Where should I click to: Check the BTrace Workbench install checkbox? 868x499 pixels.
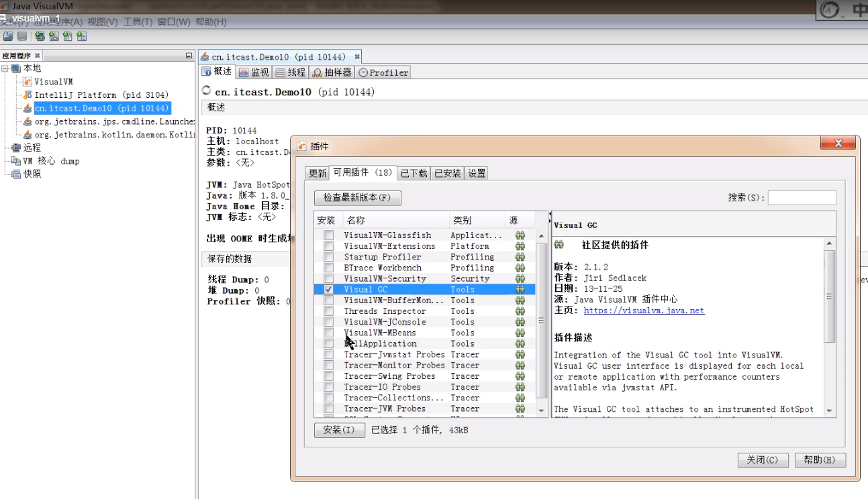coord(328,268)
